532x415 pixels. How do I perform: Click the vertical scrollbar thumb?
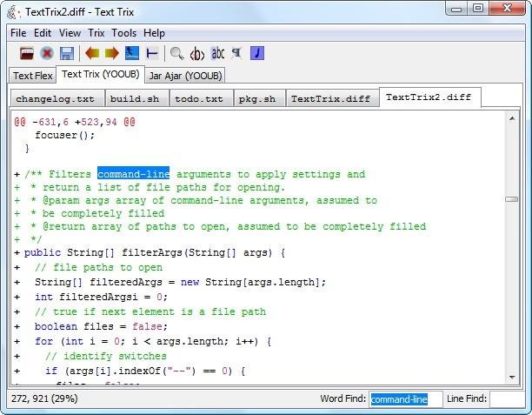point(512,199)
